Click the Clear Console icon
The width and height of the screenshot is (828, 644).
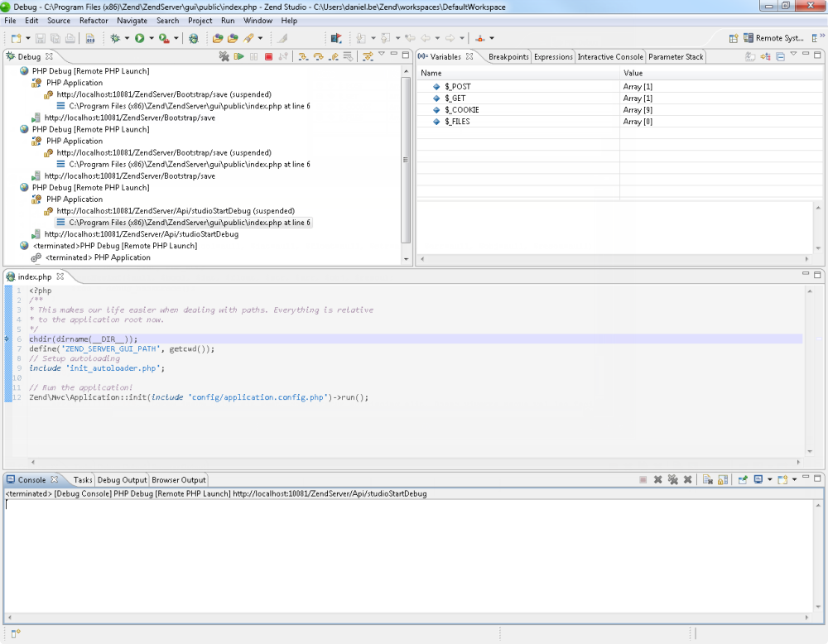[x=708, y=479]
